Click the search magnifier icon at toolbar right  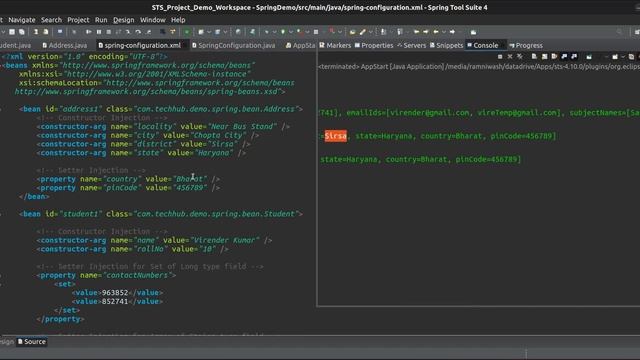tap(620, 32)
